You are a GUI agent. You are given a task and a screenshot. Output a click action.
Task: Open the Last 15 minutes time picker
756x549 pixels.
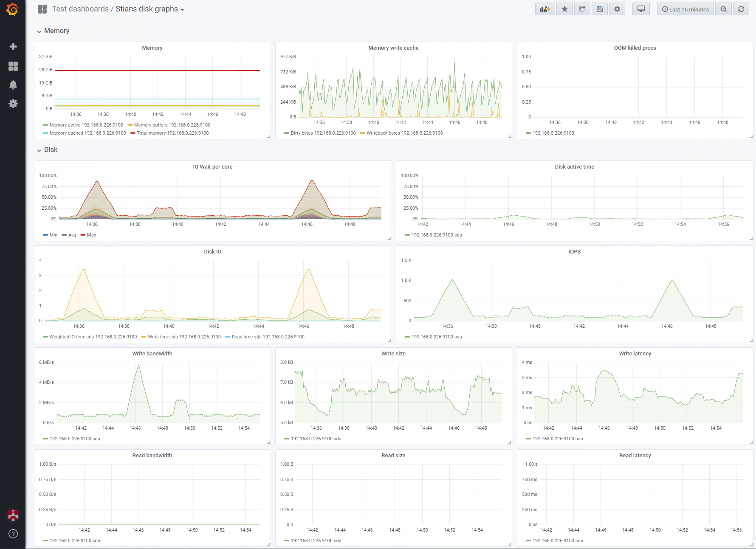tap(685, 9)
